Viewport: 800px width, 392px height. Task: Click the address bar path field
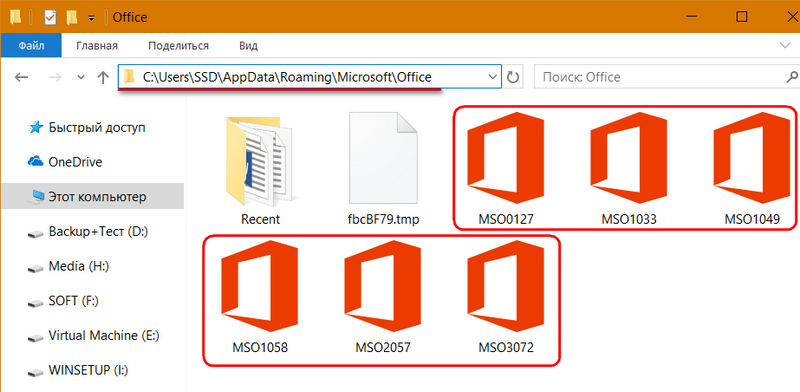[310, 77]
